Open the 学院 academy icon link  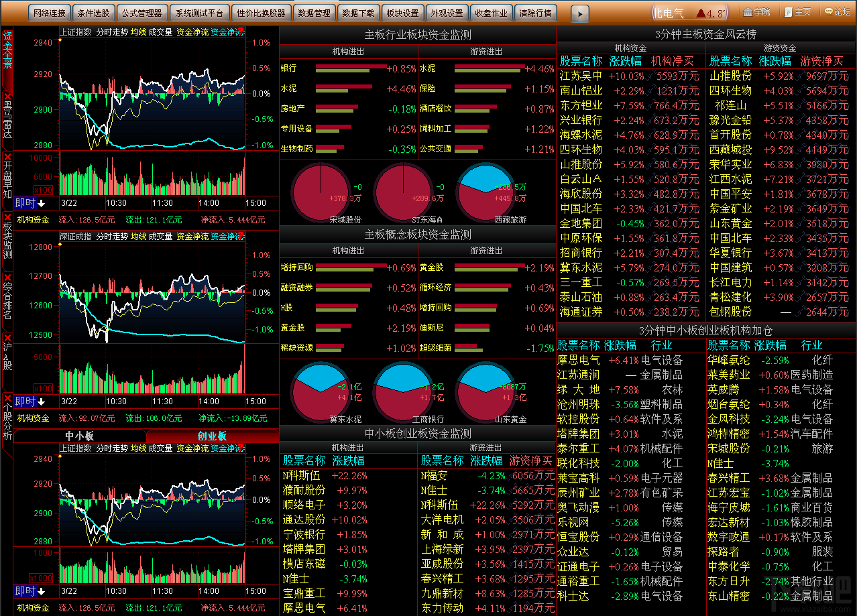click(756, 12)
